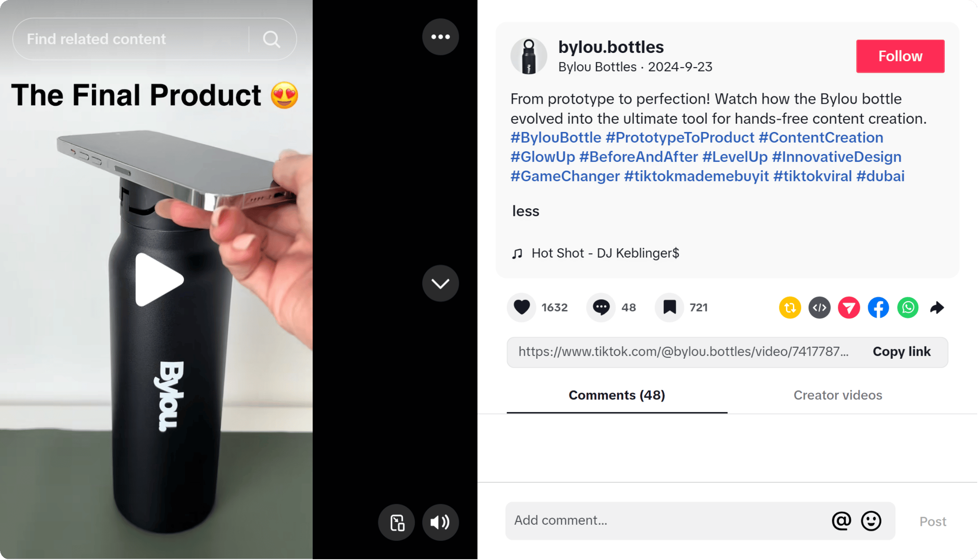The image size is (978, 560).
Task: Bookmark the video to favorites
Action: (x=670, y=307)
